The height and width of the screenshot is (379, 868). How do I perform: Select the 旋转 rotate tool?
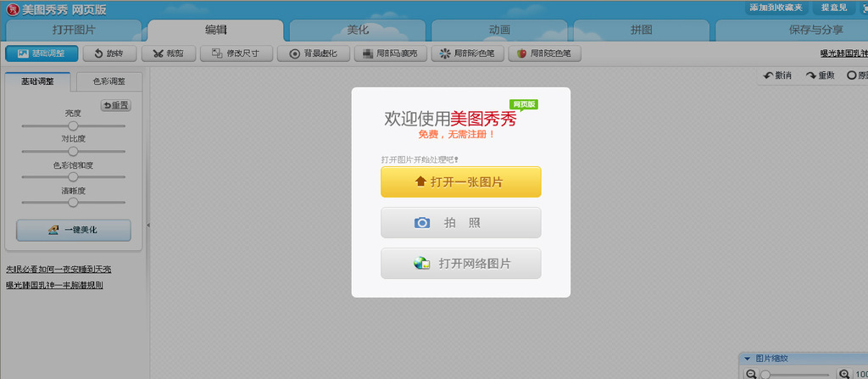pos(109,53)
